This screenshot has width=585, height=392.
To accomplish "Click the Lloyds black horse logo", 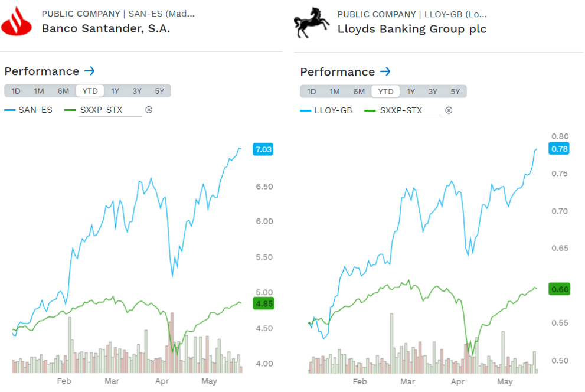I will click(312, 23).
